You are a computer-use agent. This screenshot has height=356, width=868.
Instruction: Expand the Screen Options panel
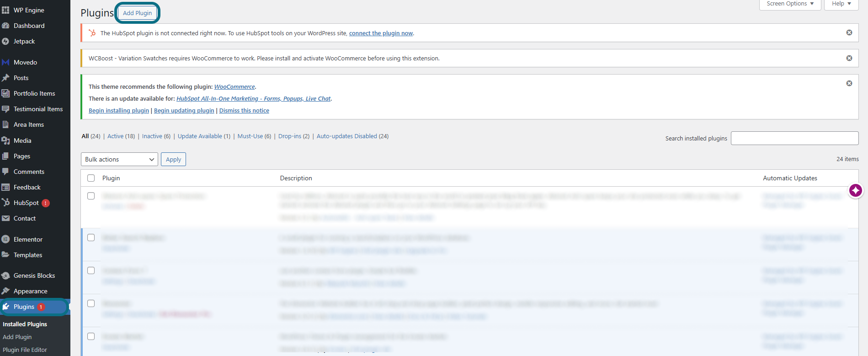click(790, 4)
